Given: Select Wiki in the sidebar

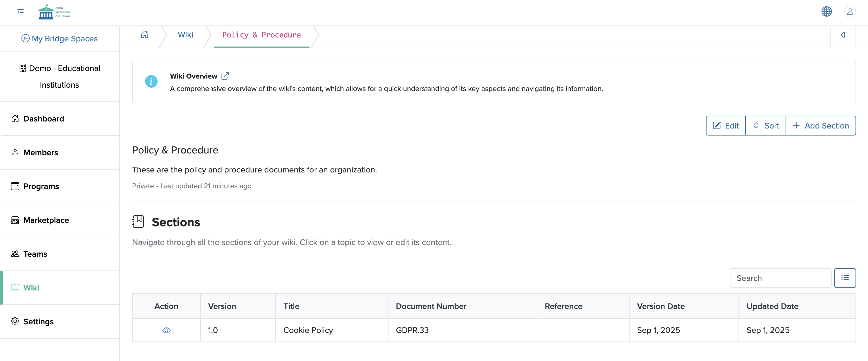Looking at the screenshot, I should (60, 287).
